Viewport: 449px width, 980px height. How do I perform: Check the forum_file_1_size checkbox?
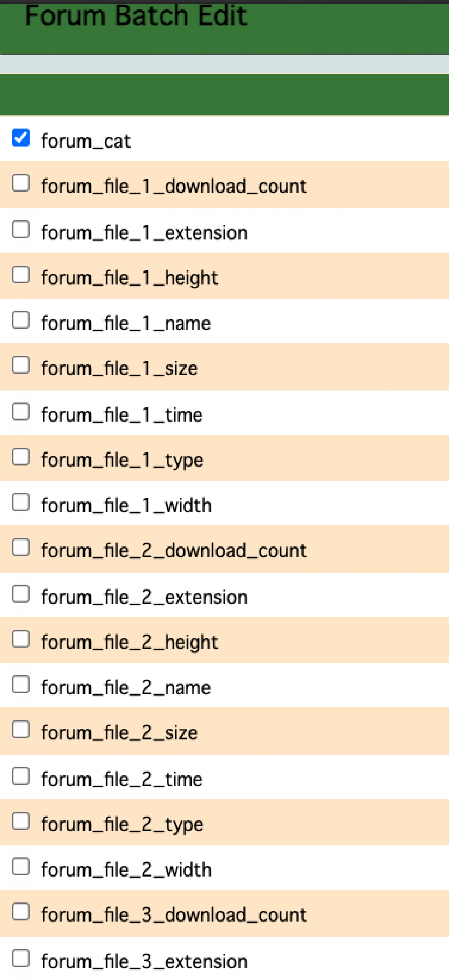21,365
